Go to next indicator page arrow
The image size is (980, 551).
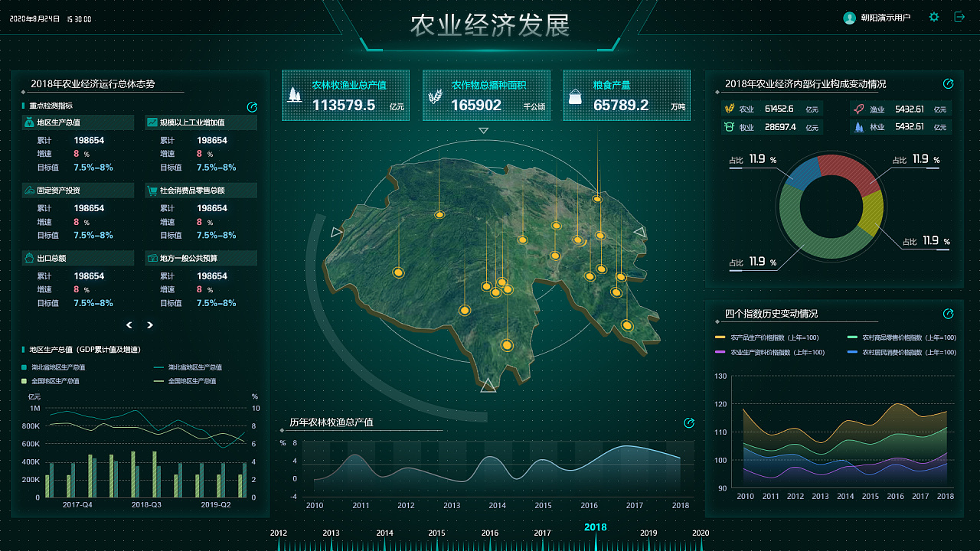[x=150, y=325]
